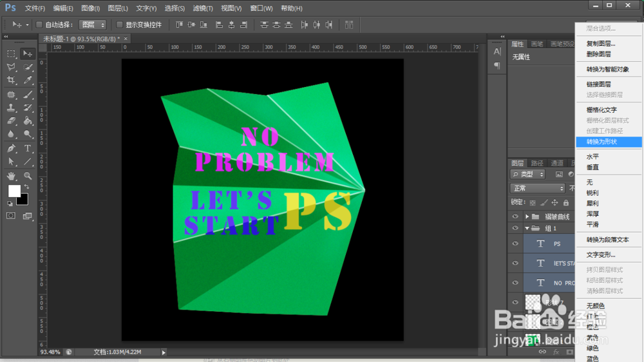
Task: Enable the 自动选择 checkbox
Action: click(39, 25)
